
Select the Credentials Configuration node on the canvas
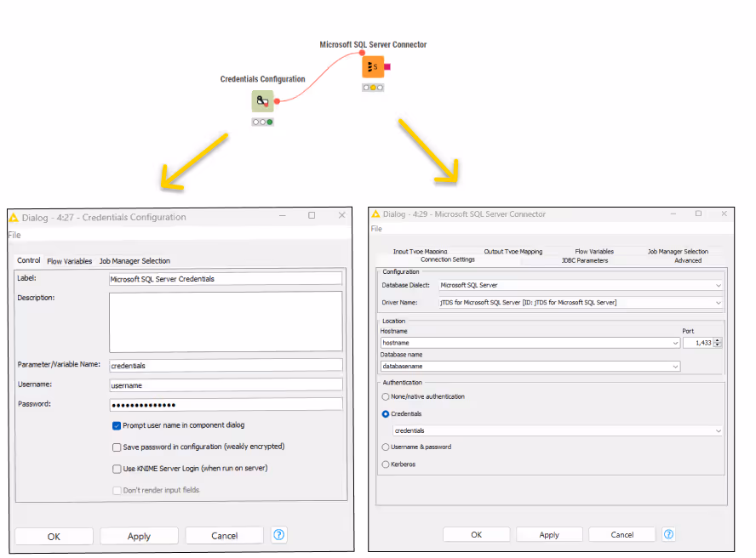point(262,100)
